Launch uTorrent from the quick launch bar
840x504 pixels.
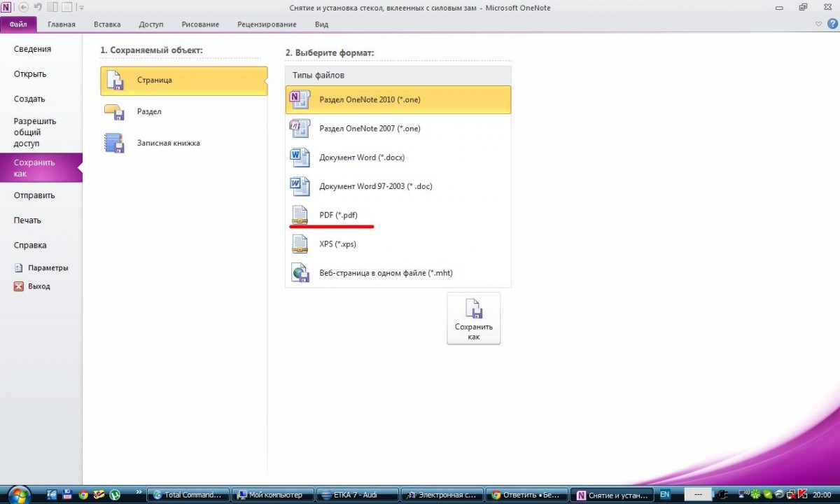pyautogui.click(x=115, y=494)
